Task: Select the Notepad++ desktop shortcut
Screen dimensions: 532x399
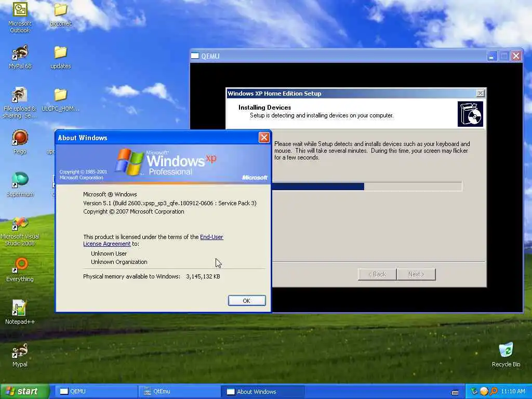Action: [20, 312]
